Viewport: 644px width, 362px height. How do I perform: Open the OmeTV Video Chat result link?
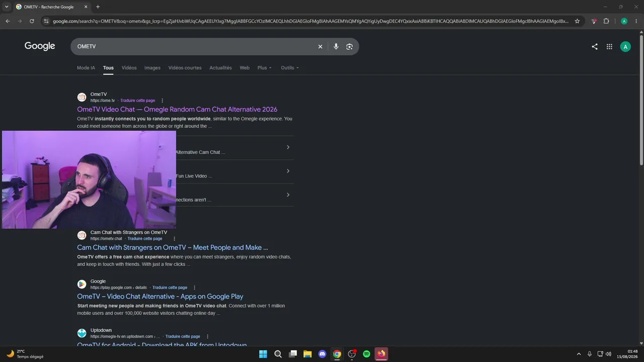[177, 110]
